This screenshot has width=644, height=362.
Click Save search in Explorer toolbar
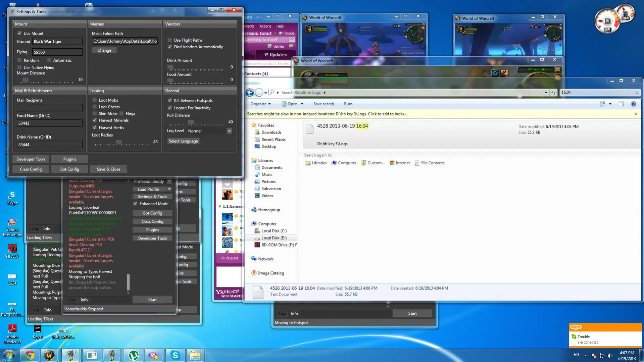[324, 104]
